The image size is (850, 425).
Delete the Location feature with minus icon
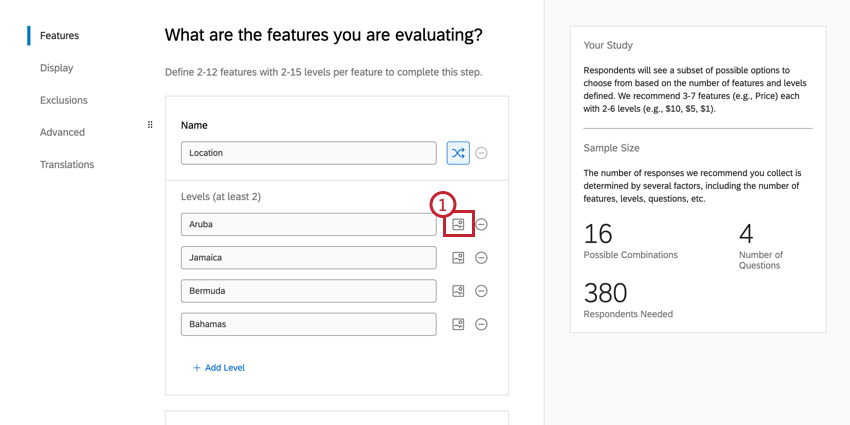pos(481,153)
